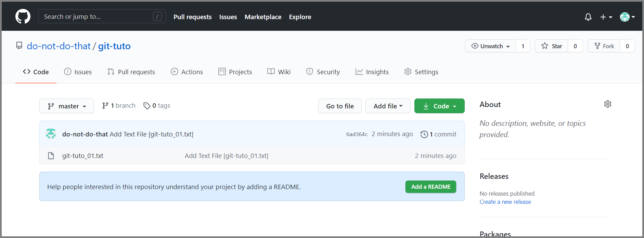Focus the Search or jump to field

102,16
